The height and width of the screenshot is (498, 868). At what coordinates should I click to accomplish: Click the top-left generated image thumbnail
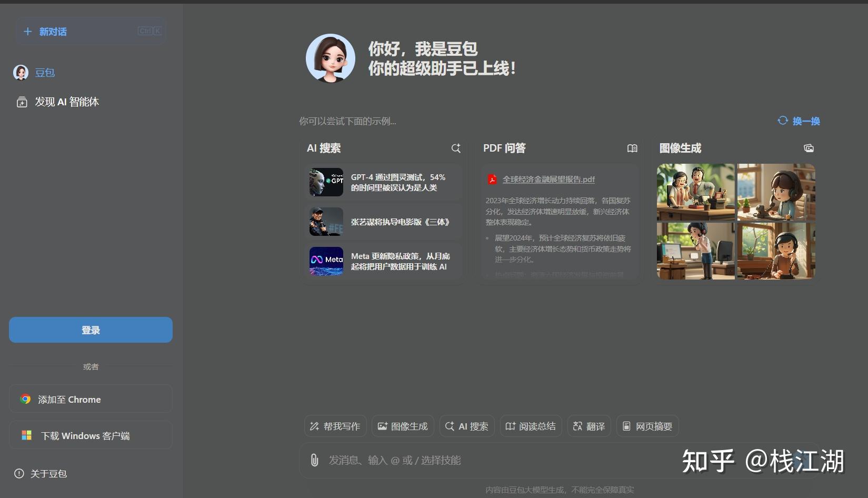(x=695, y=192)
